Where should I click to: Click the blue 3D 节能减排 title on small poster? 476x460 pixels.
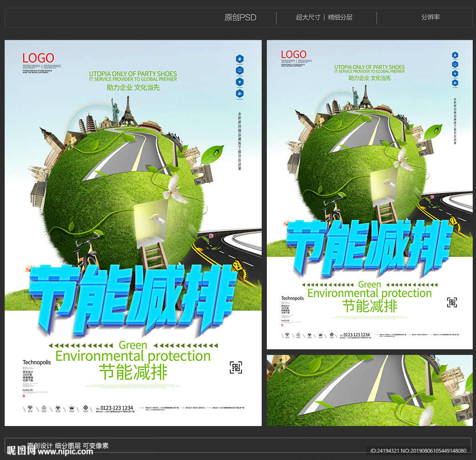coord(370,247)
